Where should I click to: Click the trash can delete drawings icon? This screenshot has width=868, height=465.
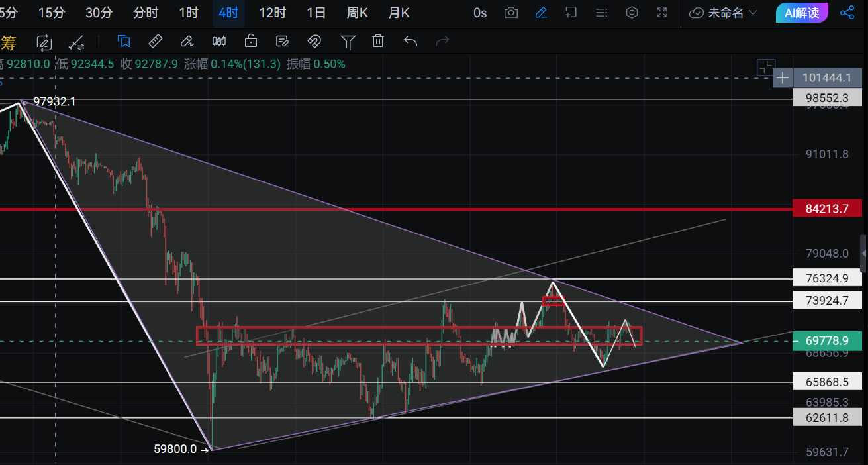[x=378, y=42]
